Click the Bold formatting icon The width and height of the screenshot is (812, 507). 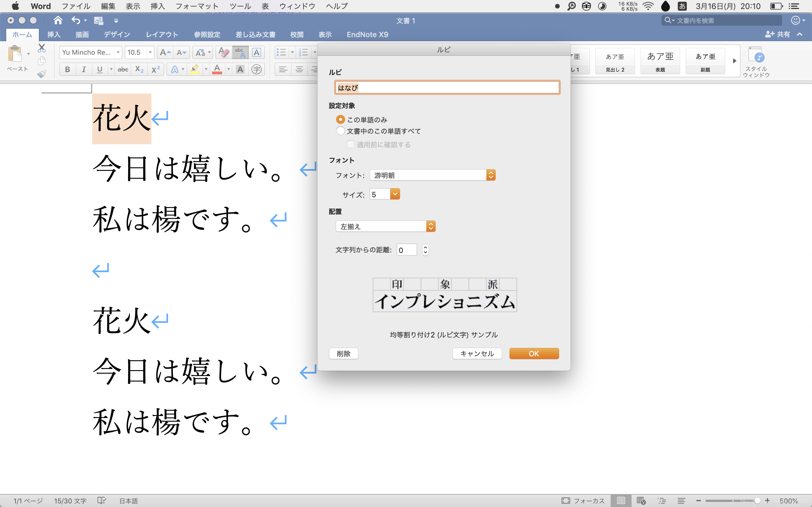point(67,69)
